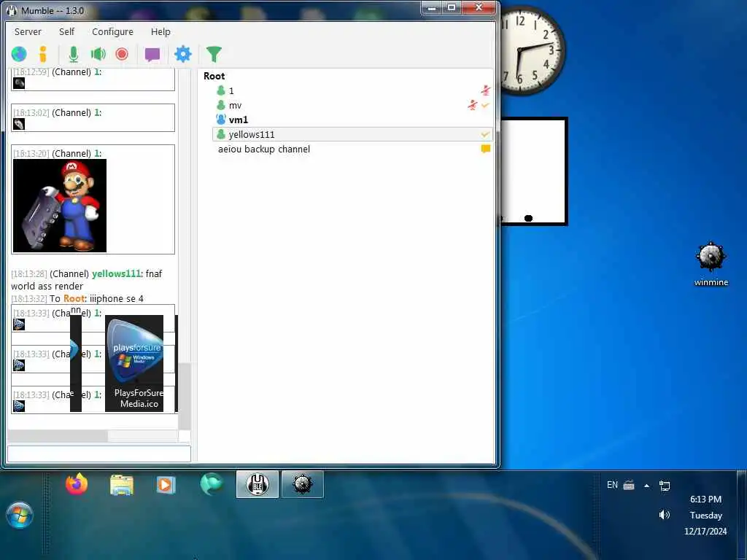Switch to Mumble taskbar button
This screenshot has width=747, height=560.
[258, 484]
